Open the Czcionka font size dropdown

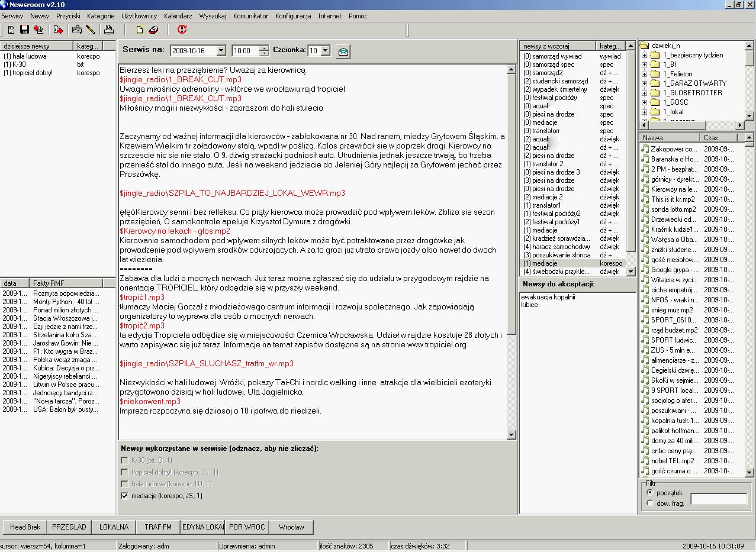[x=326, y=51]
